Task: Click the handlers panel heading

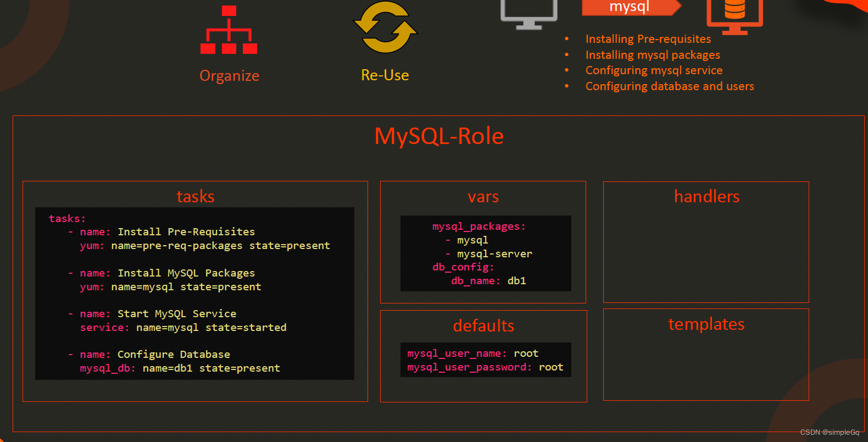Action: (706, 196)
